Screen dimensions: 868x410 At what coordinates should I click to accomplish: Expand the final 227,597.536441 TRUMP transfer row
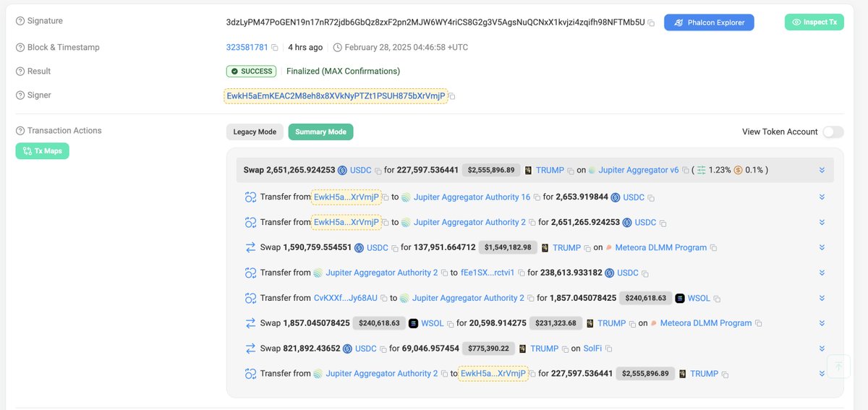pyautogui.click(x=822, y=374)
